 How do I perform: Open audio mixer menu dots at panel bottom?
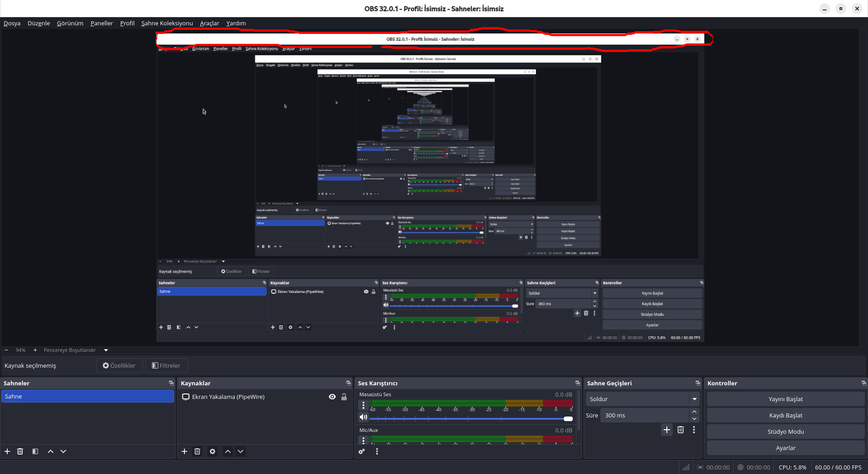pos(377,451)
